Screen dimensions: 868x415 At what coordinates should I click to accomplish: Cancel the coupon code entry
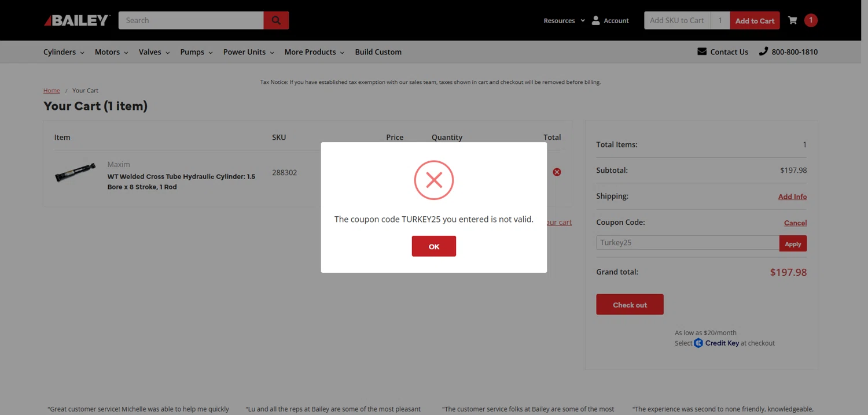[795, 223]
